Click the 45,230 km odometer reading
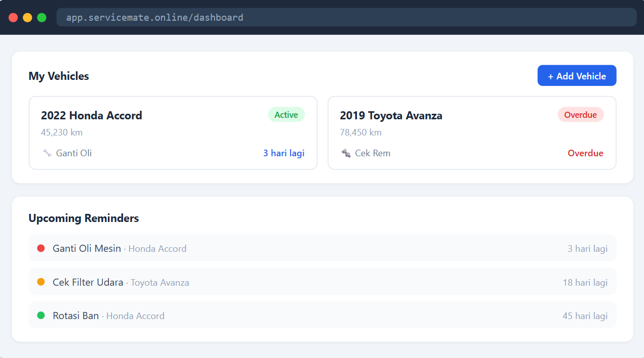 click(62, 132)
